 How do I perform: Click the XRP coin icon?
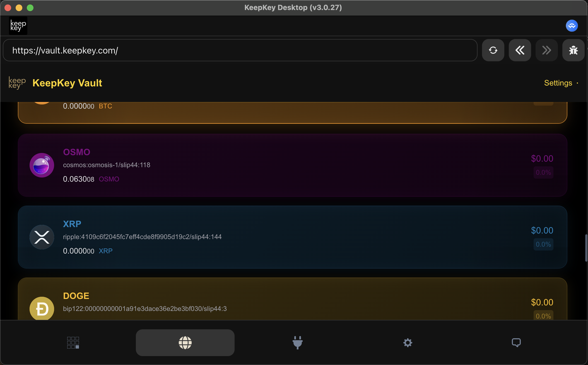42,237
